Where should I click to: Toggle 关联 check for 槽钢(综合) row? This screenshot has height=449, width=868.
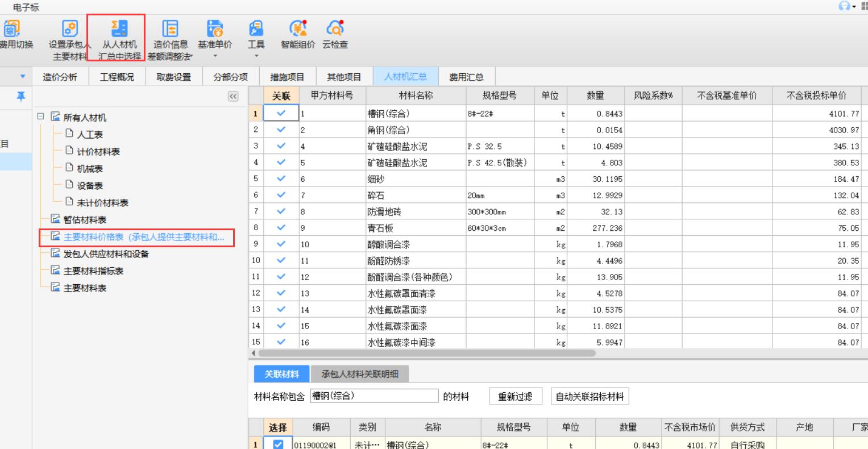pyautogui.click(x=281, y=113)
